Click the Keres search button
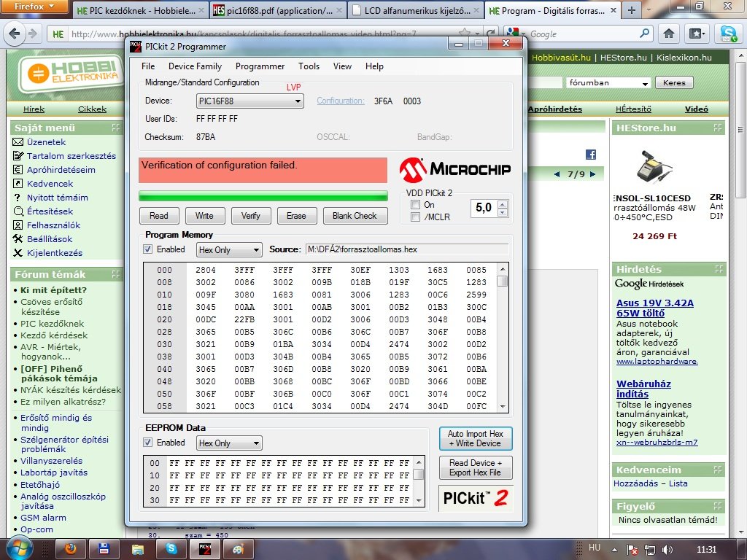Screen dimensions: 747x560 674,82
